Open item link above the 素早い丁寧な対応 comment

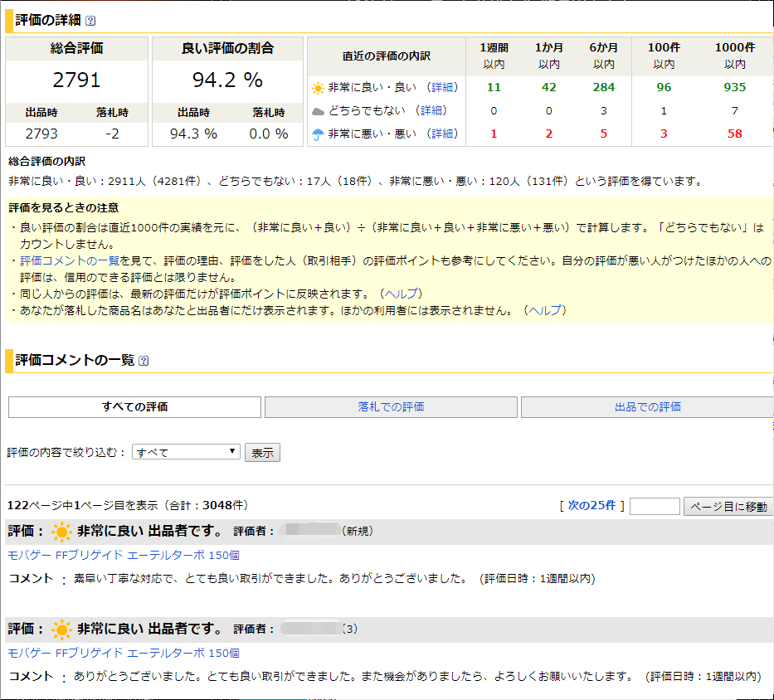[124, 556]
